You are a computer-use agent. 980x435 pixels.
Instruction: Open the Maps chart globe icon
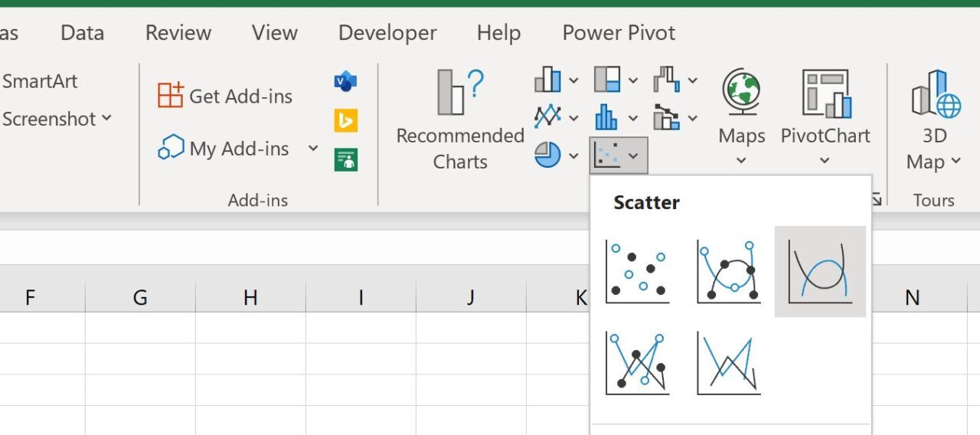[x=741, y=93]
